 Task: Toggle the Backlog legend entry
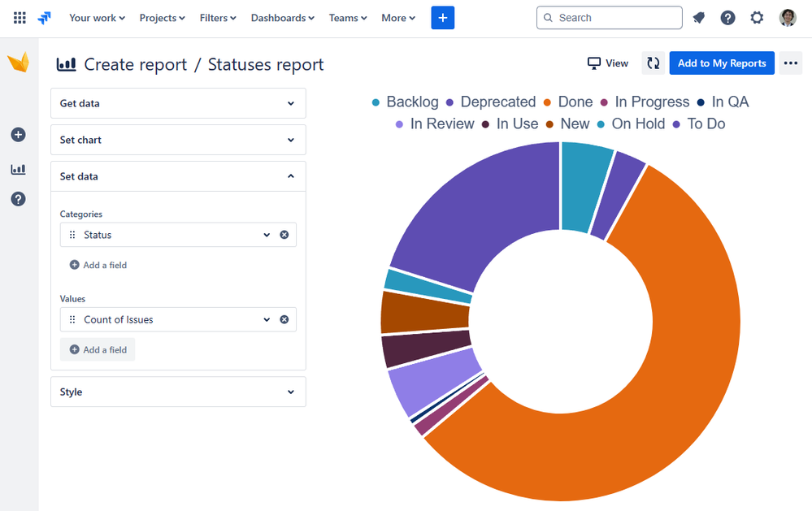406,102
